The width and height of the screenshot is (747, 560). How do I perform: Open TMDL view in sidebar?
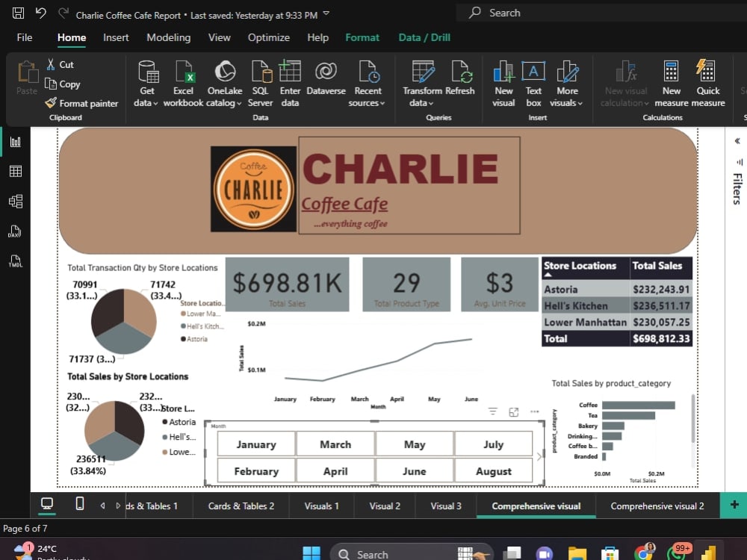tap(15, 261)
